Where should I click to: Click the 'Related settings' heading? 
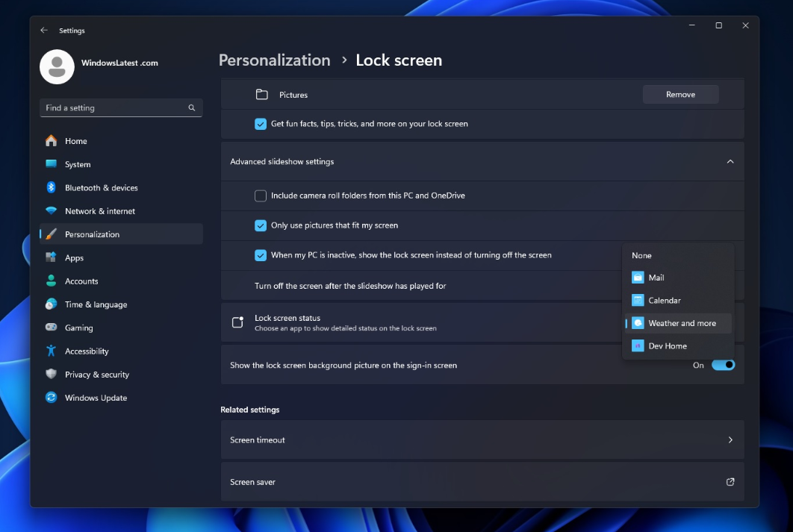click(x=250, y=410)
